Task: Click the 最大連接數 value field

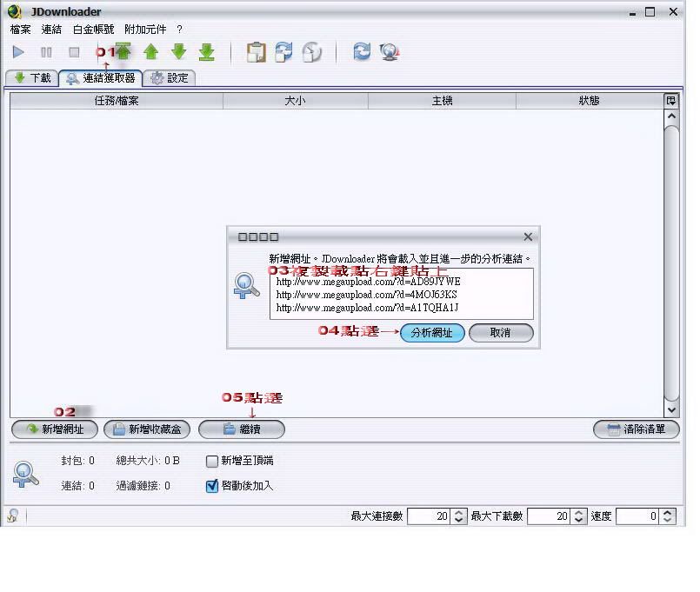Action: point(429,516)
